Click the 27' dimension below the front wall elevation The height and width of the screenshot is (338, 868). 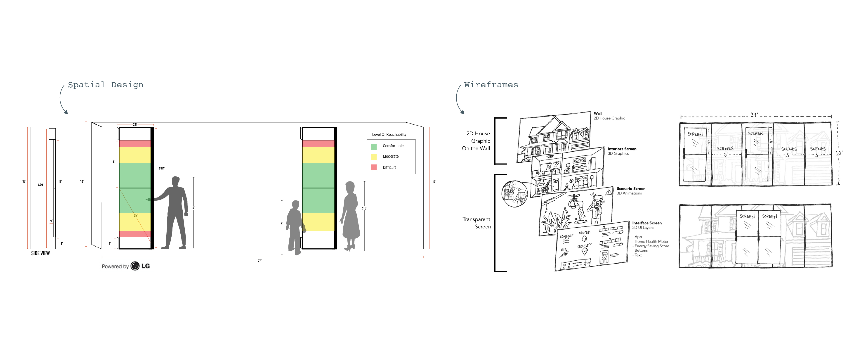pos(259,261)
